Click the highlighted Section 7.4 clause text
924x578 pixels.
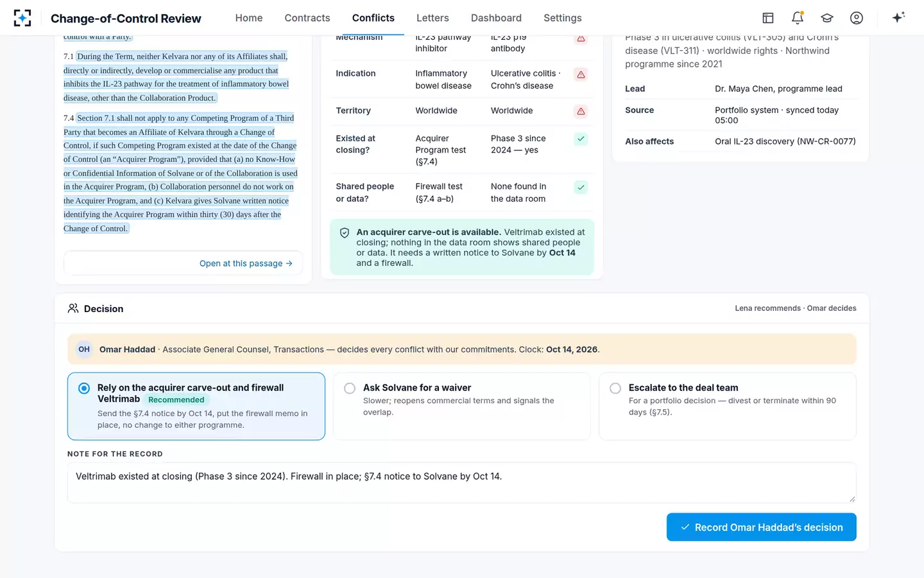click(180, 173)
